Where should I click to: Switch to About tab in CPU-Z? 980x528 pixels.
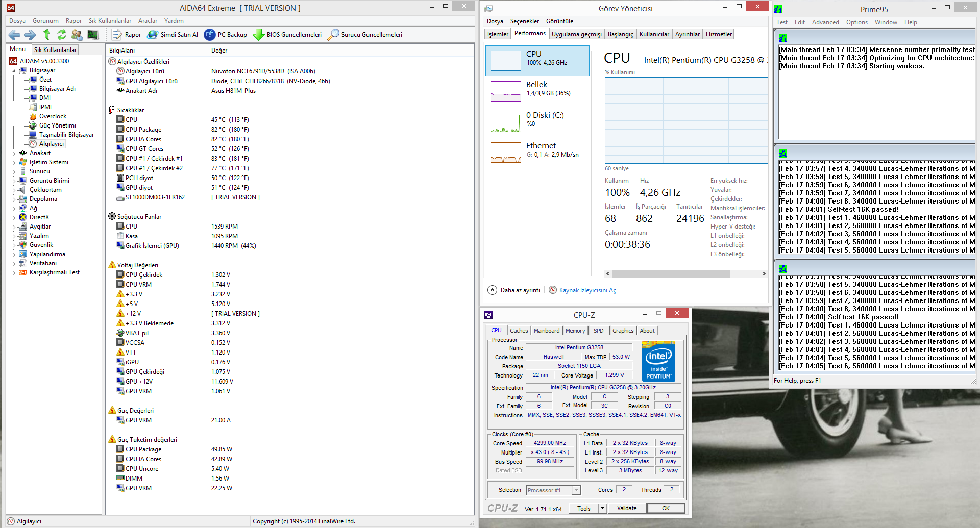click(647, 331)
